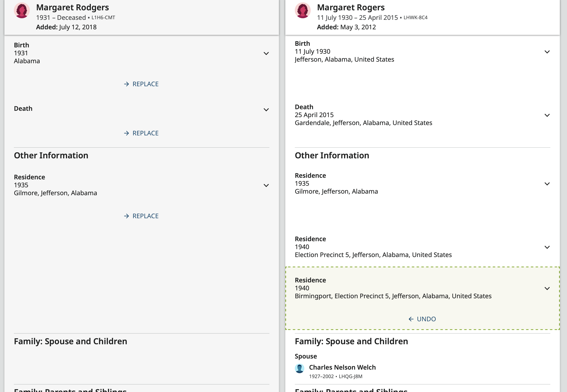The width and height of the screenshot is (567, 392).
Task: Expand left Residence 1935 Gilmore chevron
Action: pos(266,185)
